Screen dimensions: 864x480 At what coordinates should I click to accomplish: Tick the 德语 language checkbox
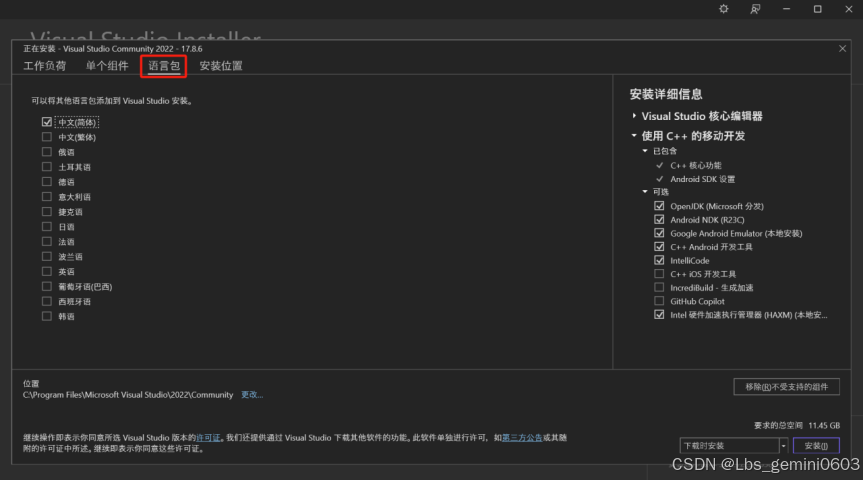tap(47, 181)
